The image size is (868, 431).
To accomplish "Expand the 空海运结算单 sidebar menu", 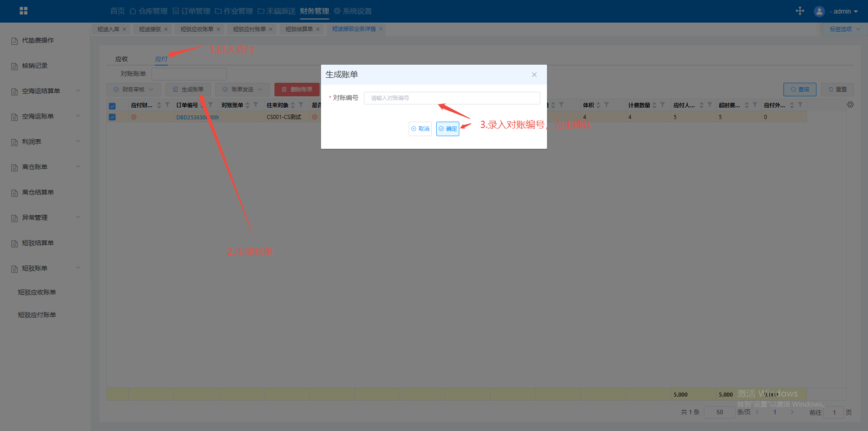I will click(78, 90).
